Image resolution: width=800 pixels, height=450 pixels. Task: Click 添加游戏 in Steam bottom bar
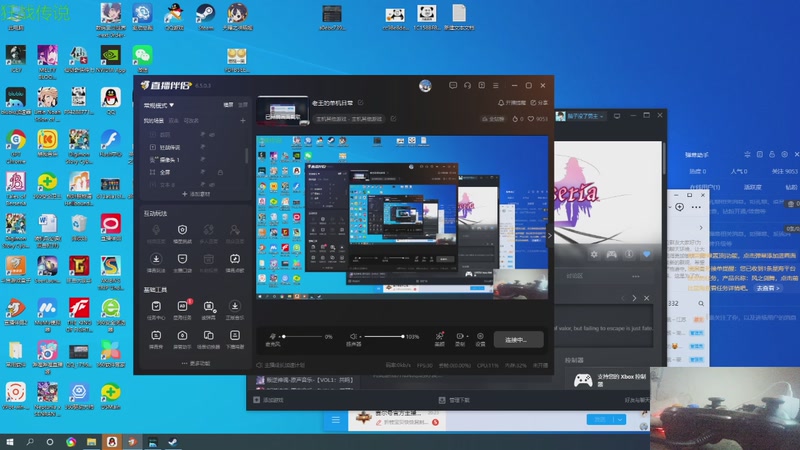(268, 400)
